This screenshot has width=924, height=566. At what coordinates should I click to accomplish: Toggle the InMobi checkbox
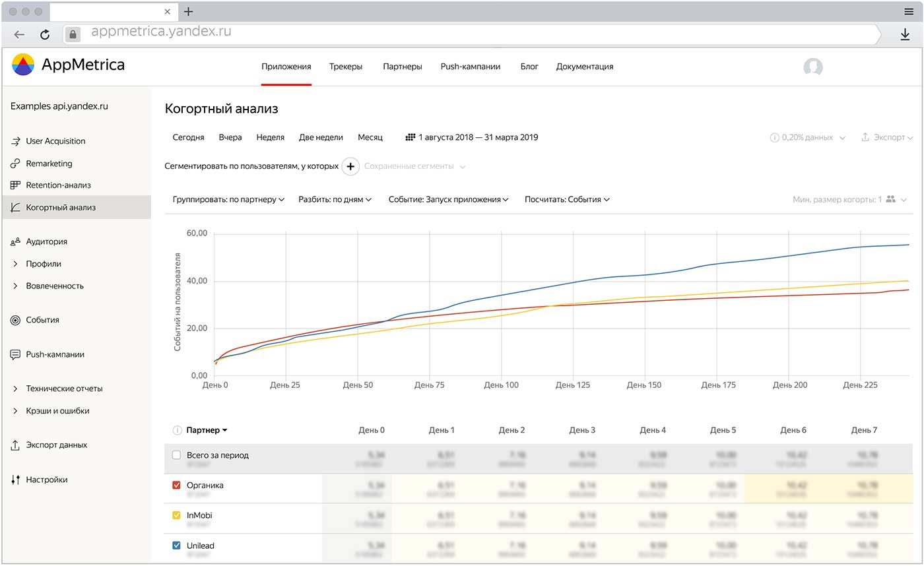176,516
